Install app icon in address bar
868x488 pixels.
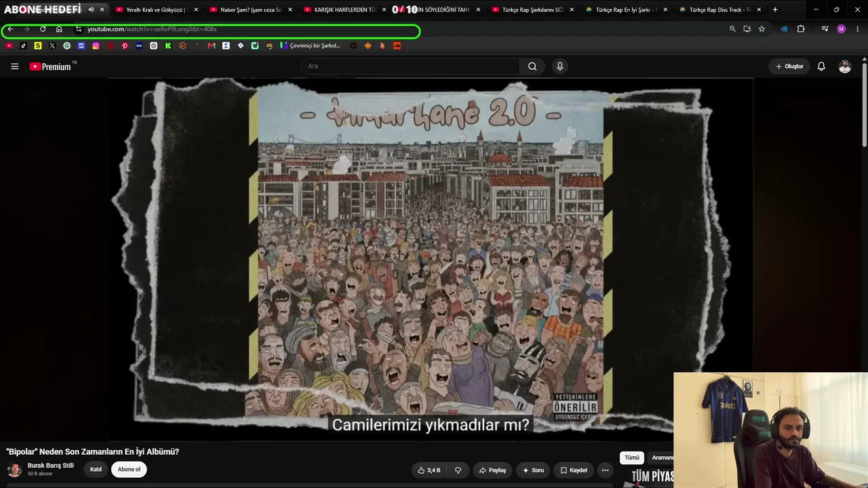pos(747,29)
